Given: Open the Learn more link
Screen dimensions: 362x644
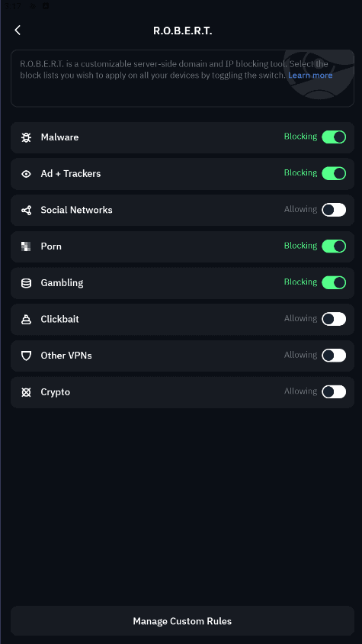Looking at the screenshot, I should pos(310,76).
